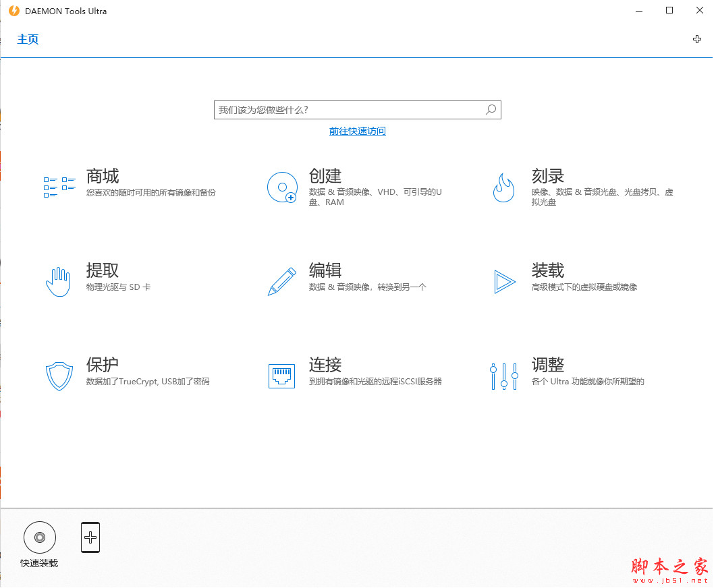Add a mobile device with plus icon

pos(90,537)
